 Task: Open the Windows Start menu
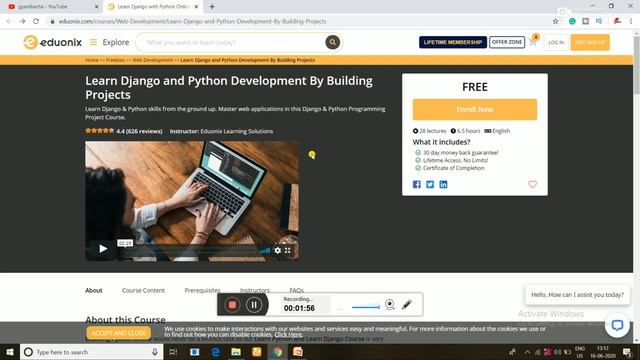click(10, 352)
